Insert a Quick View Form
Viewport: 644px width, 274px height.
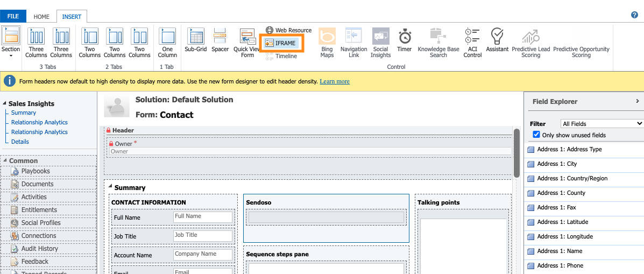pos(247,43)
